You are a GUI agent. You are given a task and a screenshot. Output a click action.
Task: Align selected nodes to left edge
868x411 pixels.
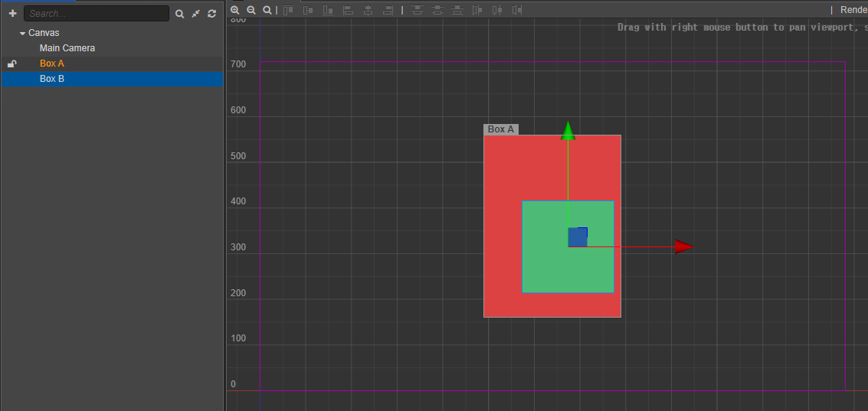coord(348,10)
